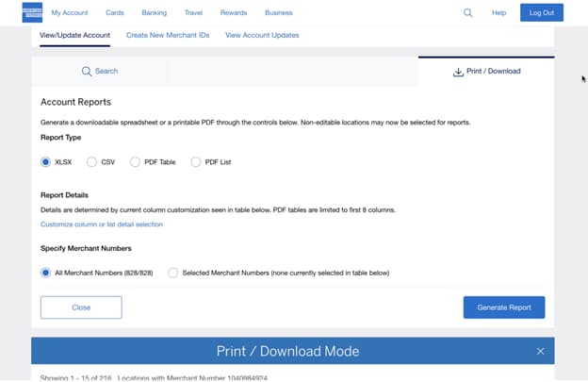
Task: Close the Print / Download Mode banner
Action: coord(540,351)
